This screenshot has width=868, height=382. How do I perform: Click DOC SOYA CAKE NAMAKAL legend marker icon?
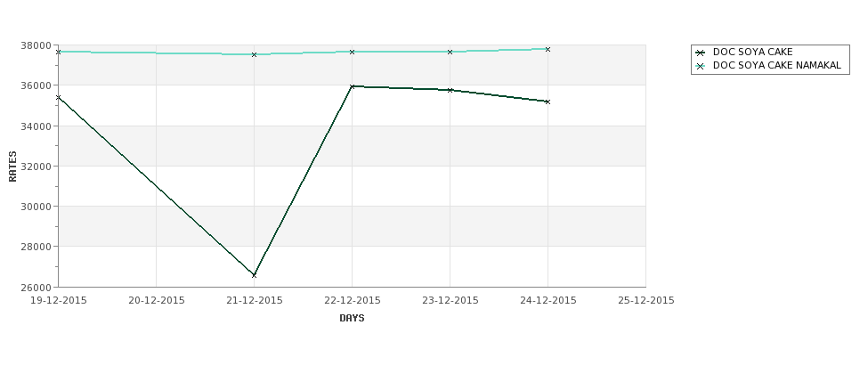(x=701, y=66)
